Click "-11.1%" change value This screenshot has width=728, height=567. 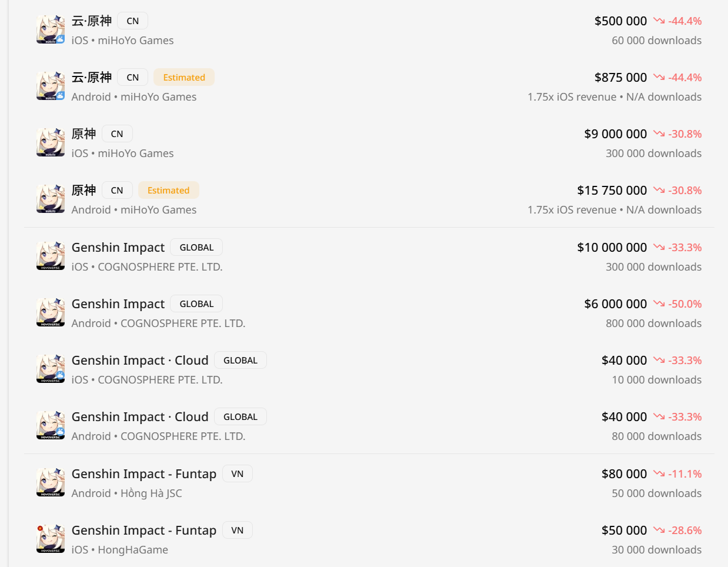pyautogui.click(x=685, y=474)
